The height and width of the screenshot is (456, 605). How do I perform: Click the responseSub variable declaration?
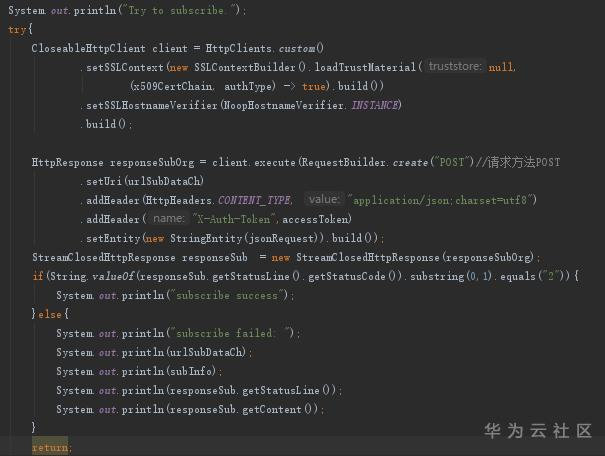pos(215,257)
